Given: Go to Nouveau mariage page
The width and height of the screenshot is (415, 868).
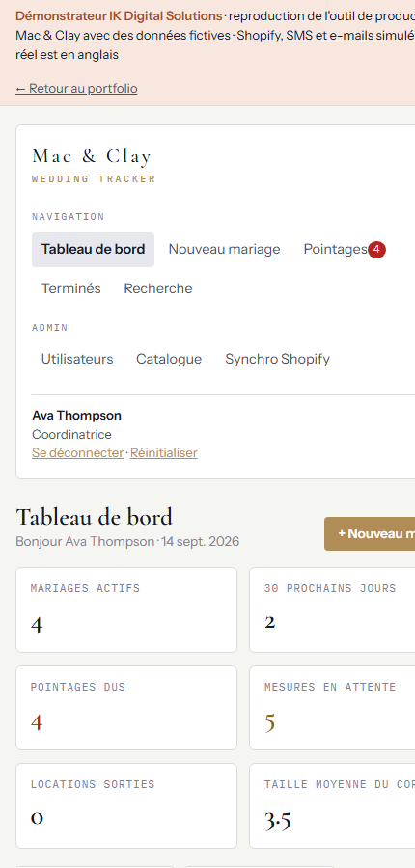Looking at the screenshot, I should [x=225, y=250].
